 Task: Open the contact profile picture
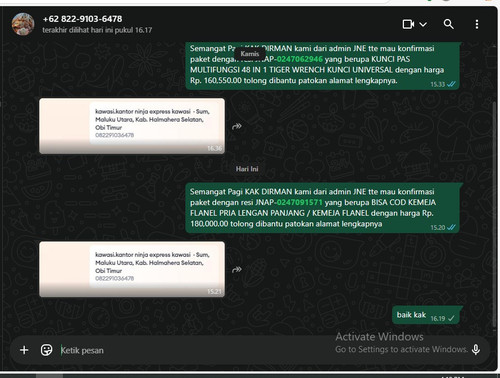(x=23, y=24)
